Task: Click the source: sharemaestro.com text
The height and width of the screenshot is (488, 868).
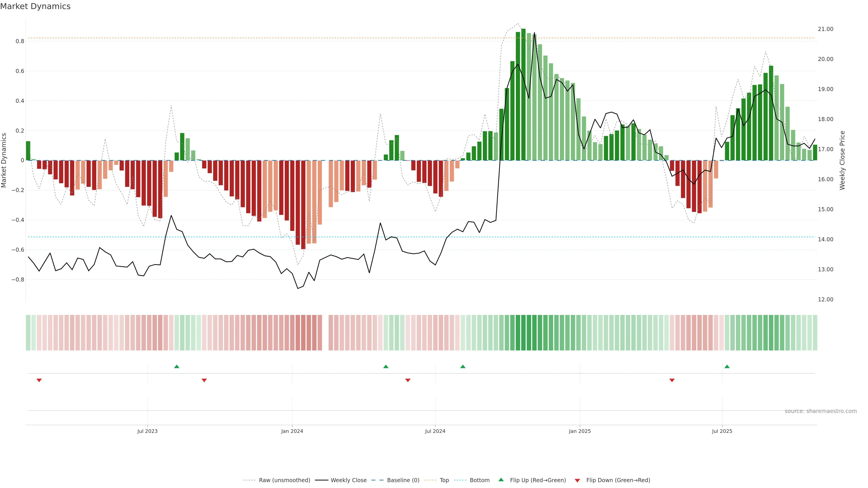Action: (821, 411)
